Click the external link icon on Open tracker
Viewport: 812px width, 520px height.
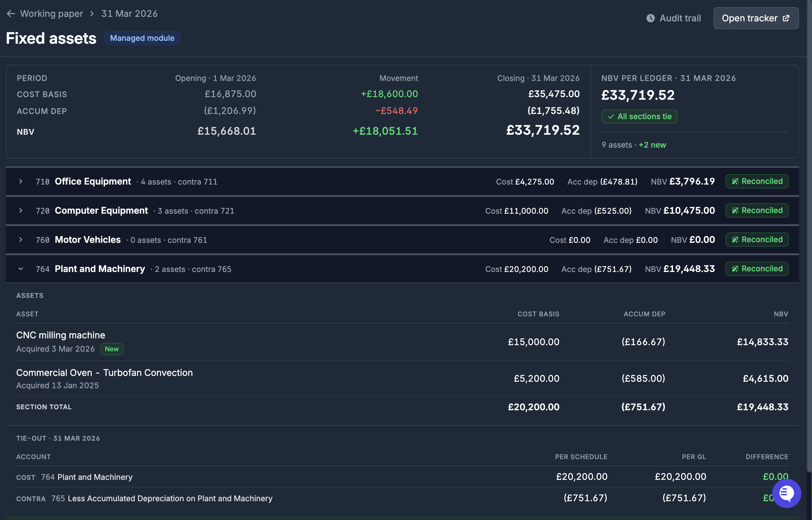tap(786, 18)
